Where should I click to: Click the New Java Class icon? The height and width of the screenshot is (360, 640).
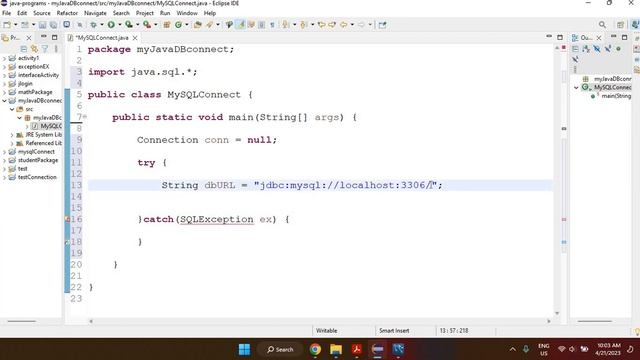point(178,25)
